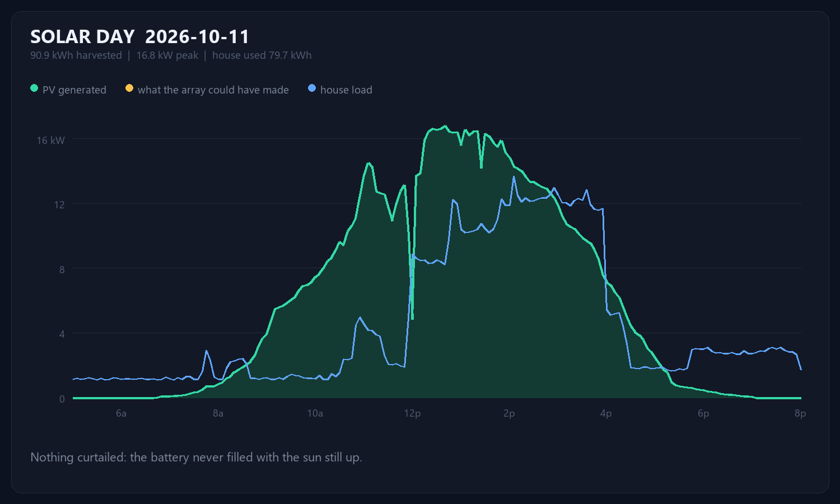Click the 4p time axis label

(x=606, y=414)
